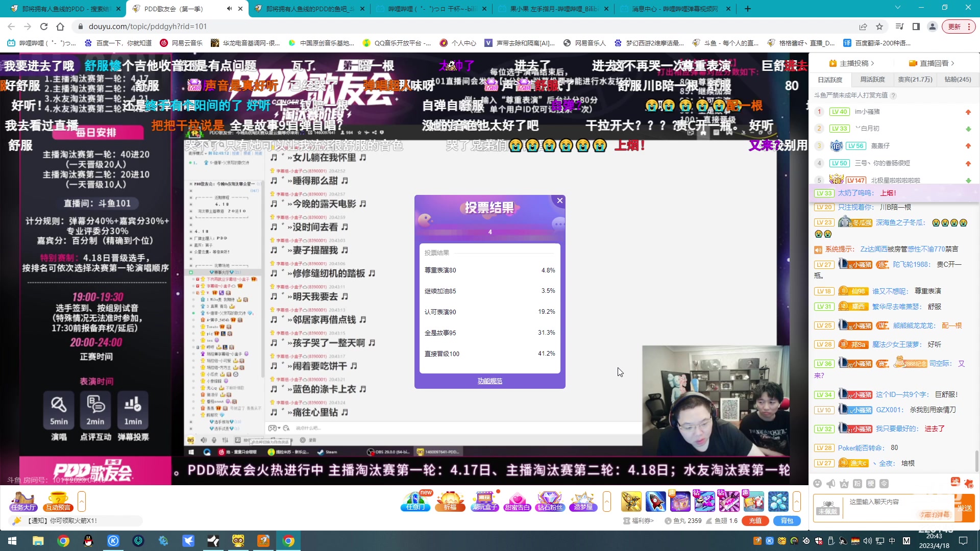Click the browser home button
This screenshot has height=551, width=980.
[x=60, y=27]
